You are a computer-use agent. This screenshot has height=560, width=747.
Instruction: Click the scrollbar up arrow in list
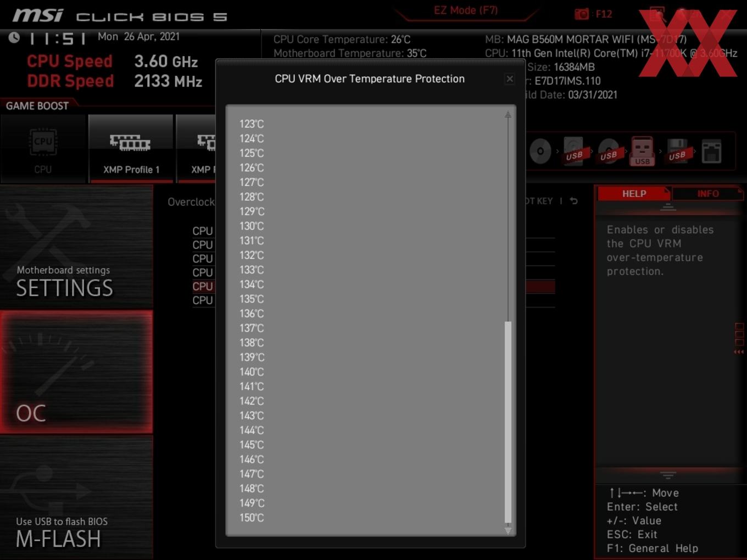(x=508, y=115)
